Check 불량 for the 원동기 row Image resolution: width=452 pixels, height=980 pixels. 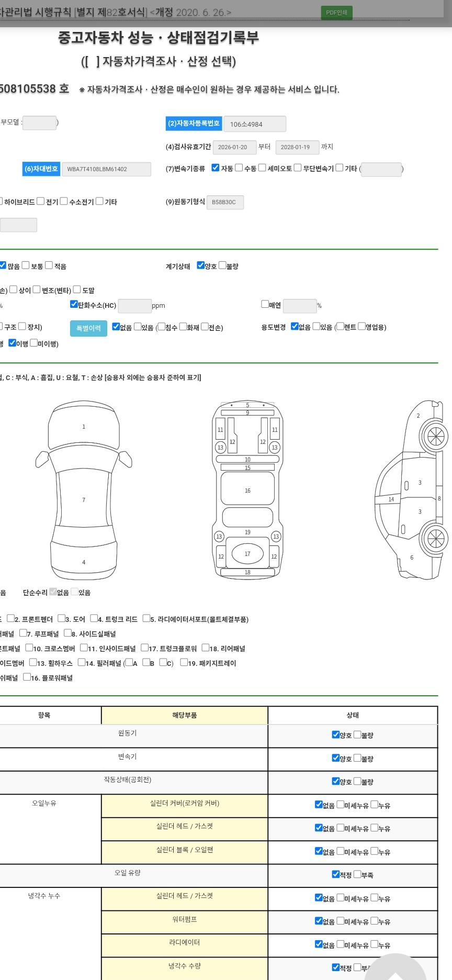pyautogui.click(x=357, y=734)
